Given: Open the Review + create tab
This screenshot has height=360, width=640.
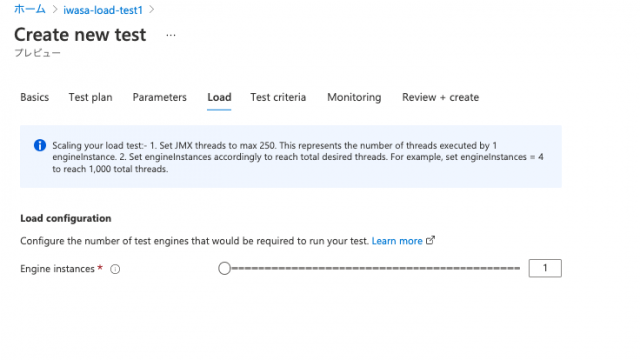Looking at the screenshot, I should [440, 97].
